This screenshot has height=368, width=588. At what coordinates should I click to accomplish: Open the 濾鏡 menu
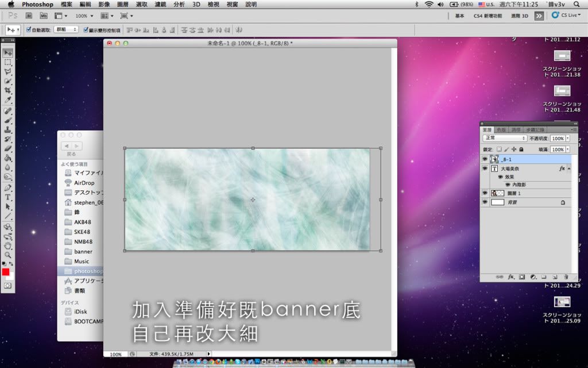[160, 4]
